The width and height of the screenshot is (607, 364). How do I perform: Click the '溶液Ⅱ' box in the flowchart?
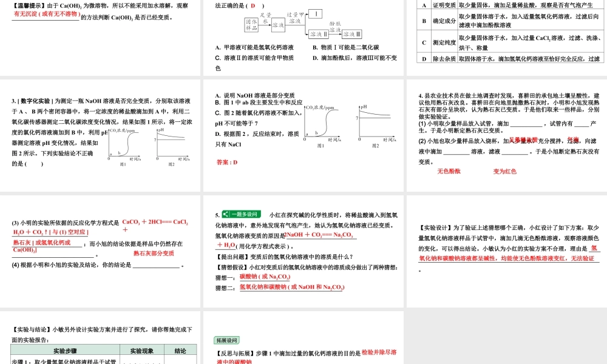click(319, 35)
